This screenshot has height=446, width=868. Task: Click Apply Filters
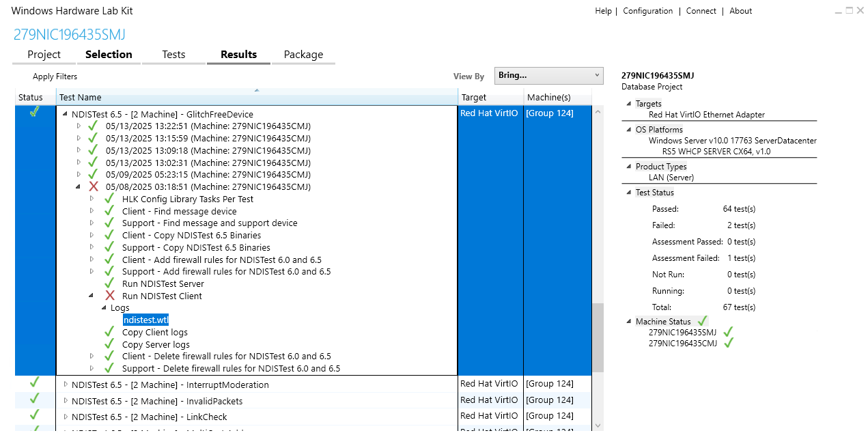pos(55,76)
